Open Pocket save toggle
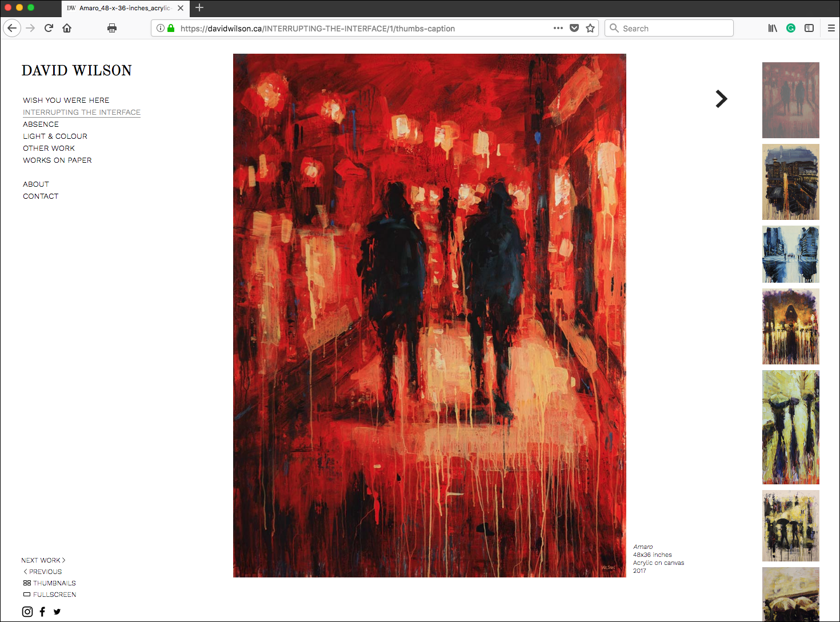 [574, 27]
